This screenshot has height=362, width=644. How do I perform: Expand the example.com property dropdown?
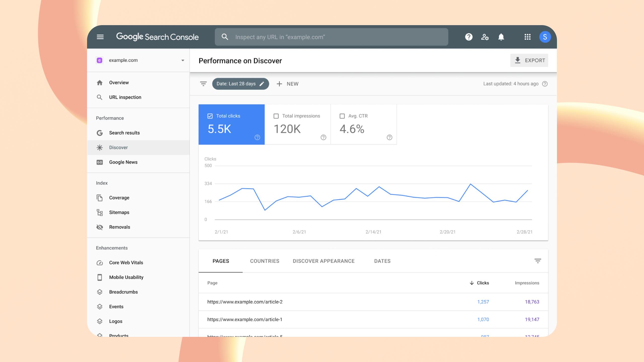coord(183,60)
